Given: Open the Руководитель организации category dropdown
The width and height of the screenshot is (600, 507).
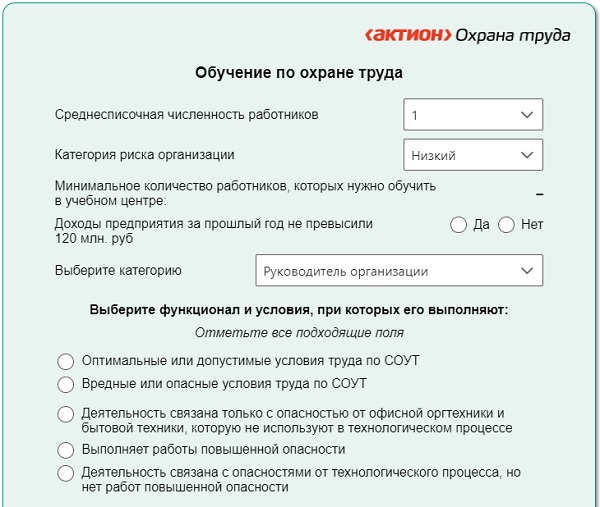Looking at the screenshot, I should (397, 271).
